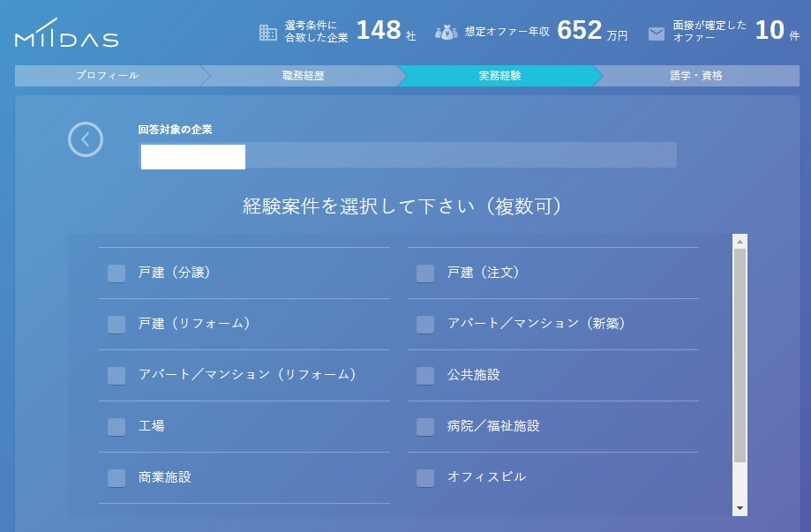Viewport: 811px width, 532px height.
Task: Open the 職務経歴 step tab
Action: click(304, 76)
